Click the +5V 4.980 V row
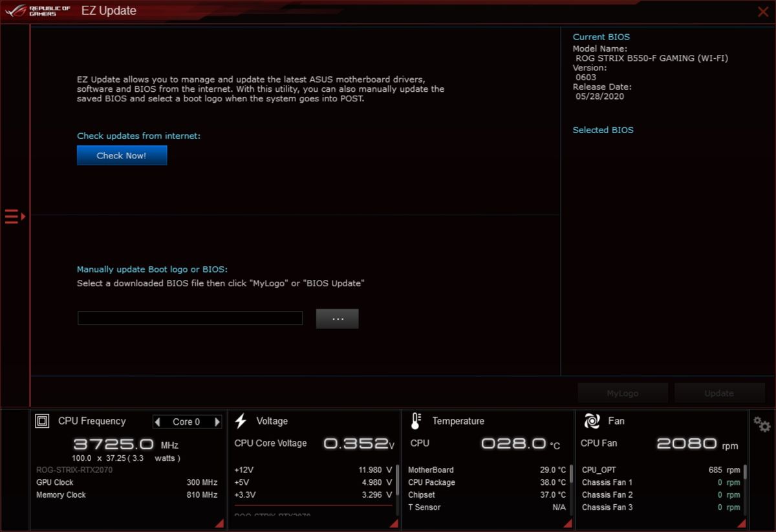Image resolution: width=776 pixels, height=532 pixels. tap(314, 482)
